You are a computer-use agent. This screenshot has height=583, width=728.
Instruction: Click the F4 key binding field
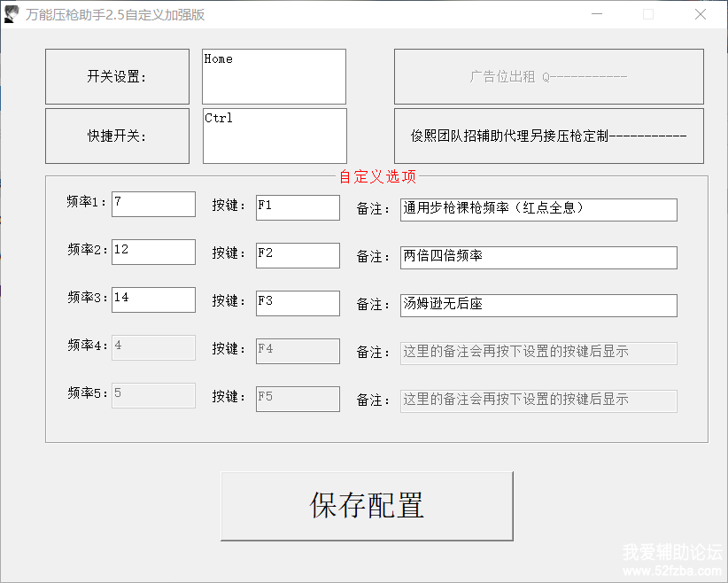click(x=298, y=351)
